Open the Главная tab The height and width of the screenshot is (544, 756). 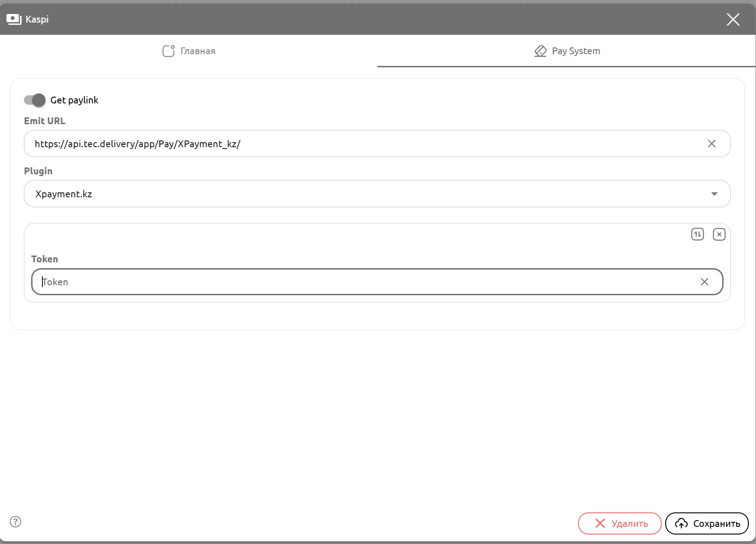(x=189, y=51)
